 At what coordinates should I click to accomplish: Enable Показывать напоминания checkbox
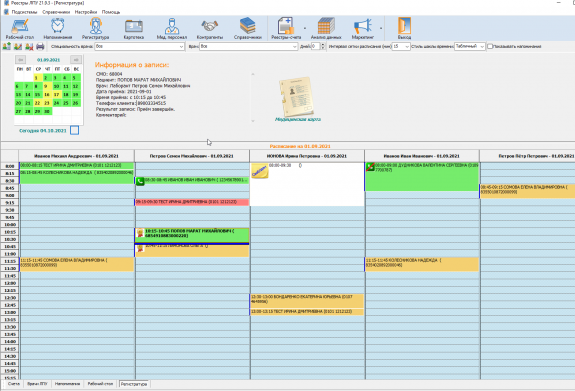(x=490, y=47)
